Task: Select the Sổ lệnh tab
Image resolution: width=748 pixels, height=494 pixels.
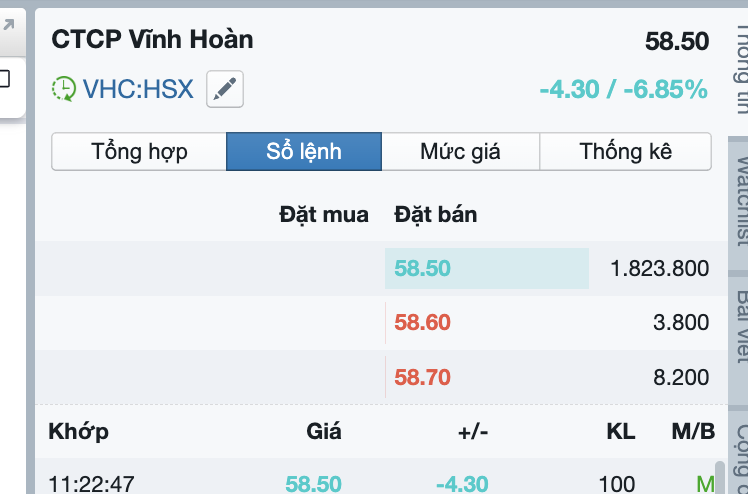Action: click(304, 152)
